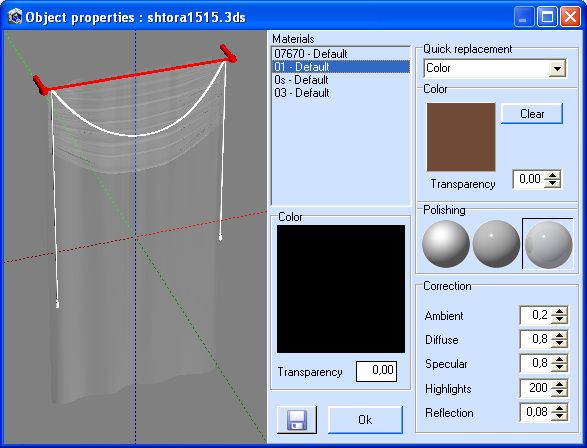Screen dimensions: 587x448
Task: Increase Ambient value with up arrow
Action: [559, 311]
